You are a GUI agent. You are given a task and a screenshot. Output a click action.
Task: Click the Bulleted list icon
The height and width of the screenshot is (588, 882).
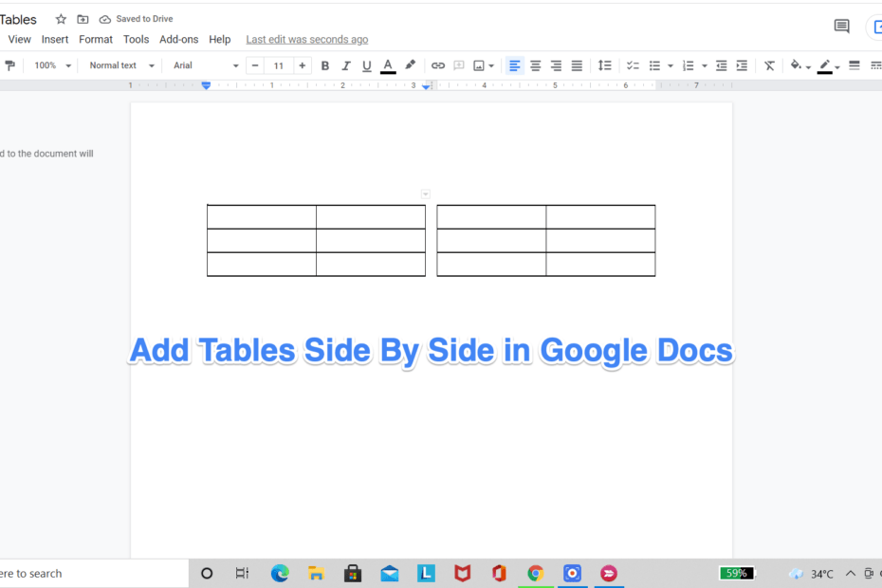click(x=654, y=65)
